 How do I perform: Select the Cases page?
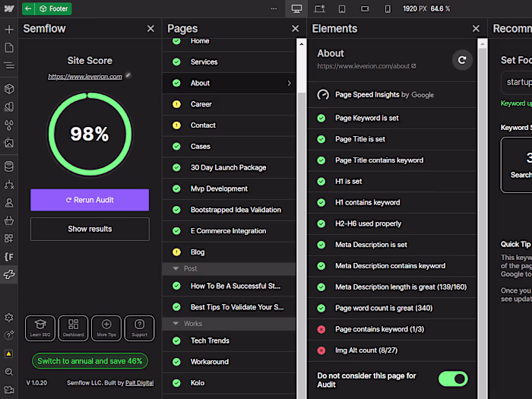(229, 146)
